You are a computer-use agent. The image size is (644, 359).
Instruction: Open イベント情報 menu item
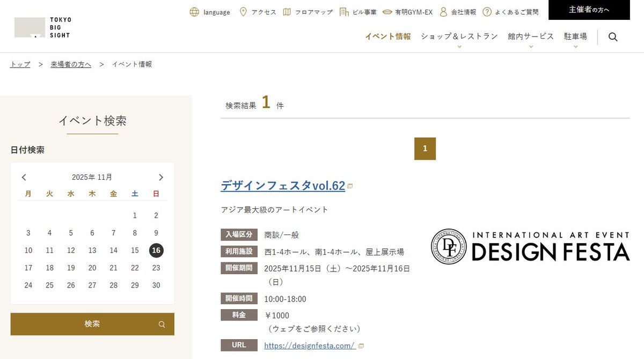point(388,36)
